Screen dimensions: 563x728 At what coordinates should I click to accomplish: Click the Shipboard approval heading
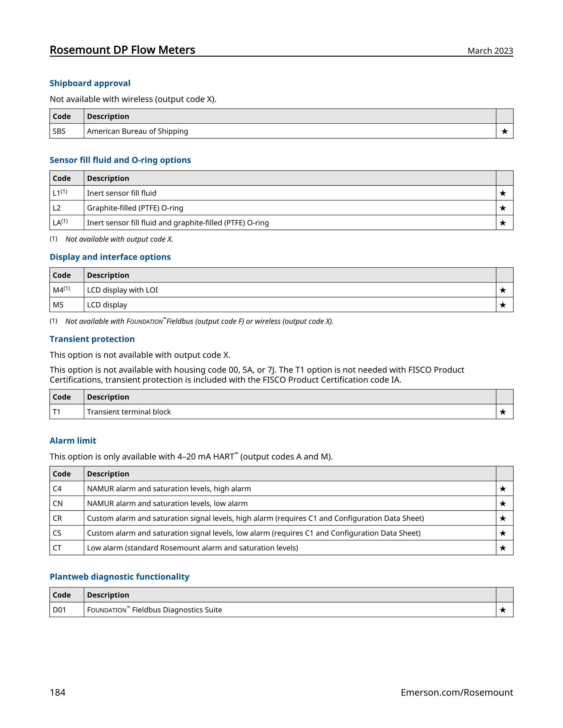coord(90,83)
